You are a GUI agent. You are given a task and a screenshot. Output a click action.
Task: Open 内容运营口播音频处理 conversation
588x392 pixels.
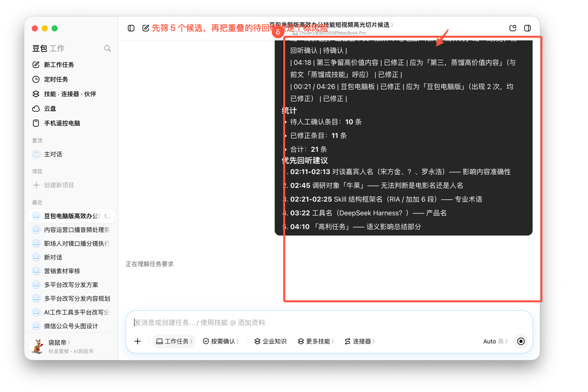(71, 230)
